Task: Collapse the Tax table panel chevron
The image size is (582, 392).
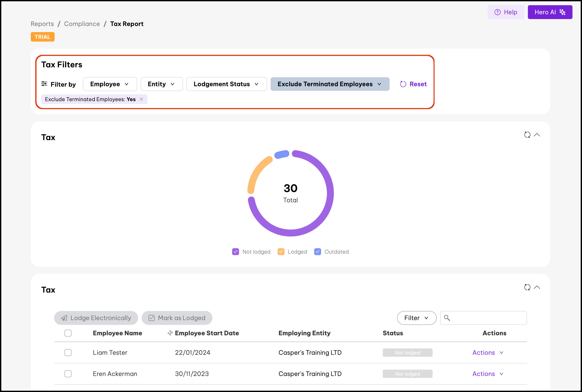Action: 537,287
